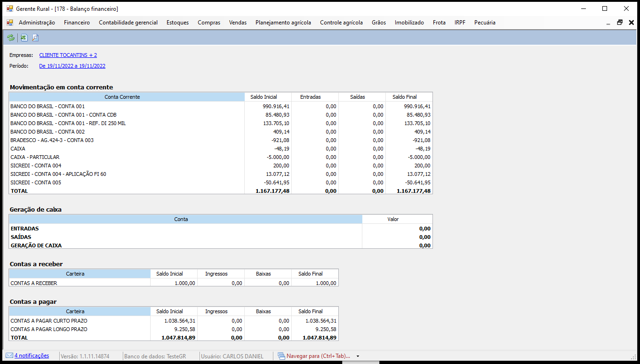
Task: Open the Pecuária menu
Action: pos(485,23)
